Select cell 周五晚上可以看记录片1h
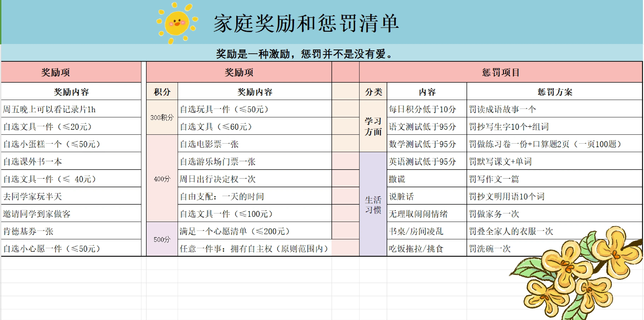The image size is (644, 320). pos(71,109)
